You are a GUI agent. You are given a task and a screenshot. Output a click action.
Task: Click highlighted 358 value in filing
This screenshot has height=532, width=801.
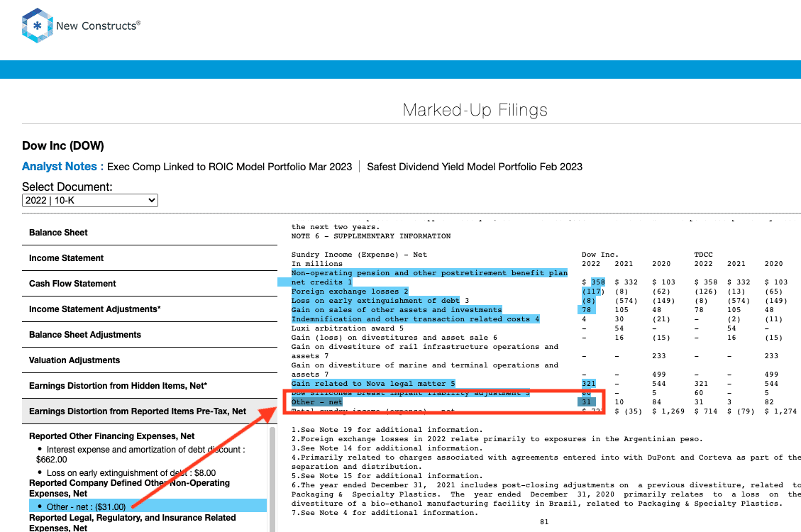pos(597,282)
